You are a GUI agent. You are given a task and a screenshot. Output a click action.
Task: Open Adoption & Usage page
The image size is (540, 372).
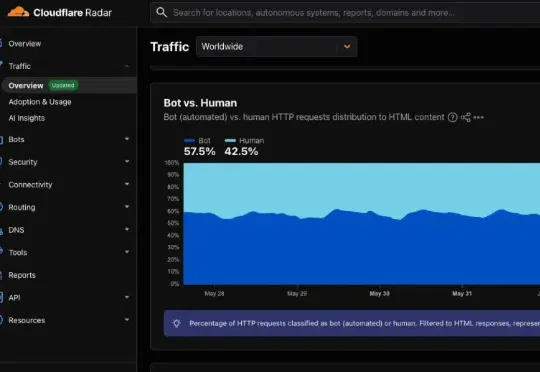pyautogui.click(x=40, y=102)
